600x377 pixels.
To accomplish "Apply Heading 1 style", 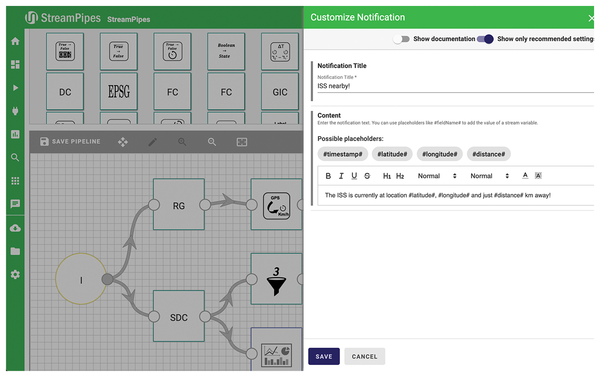I will 387,176.
